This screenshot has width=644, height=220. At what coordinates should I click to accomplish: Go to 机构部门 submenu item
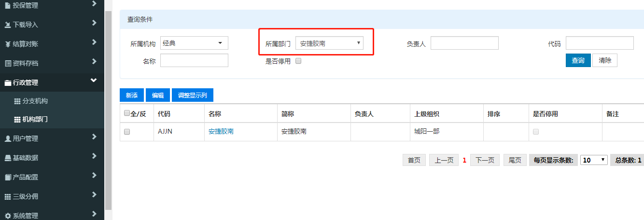tap(35, 119)
